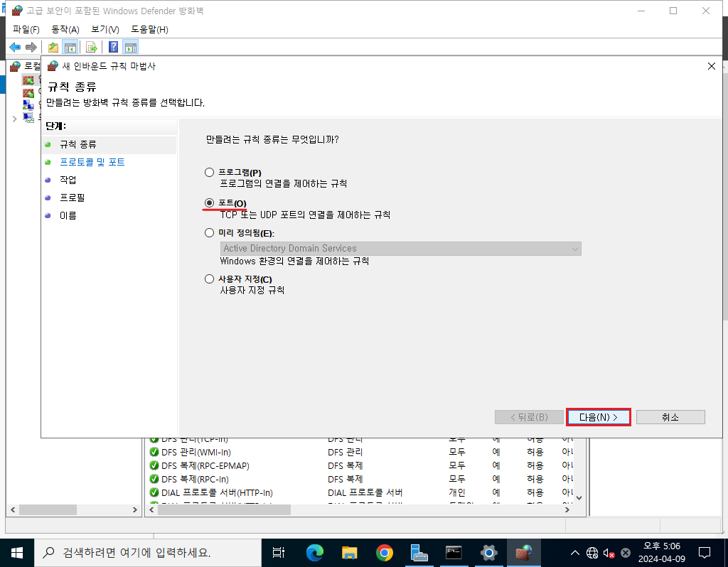Select the DIAL 프로토콜 서버(HTTP-In) rule name
Screen dimensions: 728x567
217,492
